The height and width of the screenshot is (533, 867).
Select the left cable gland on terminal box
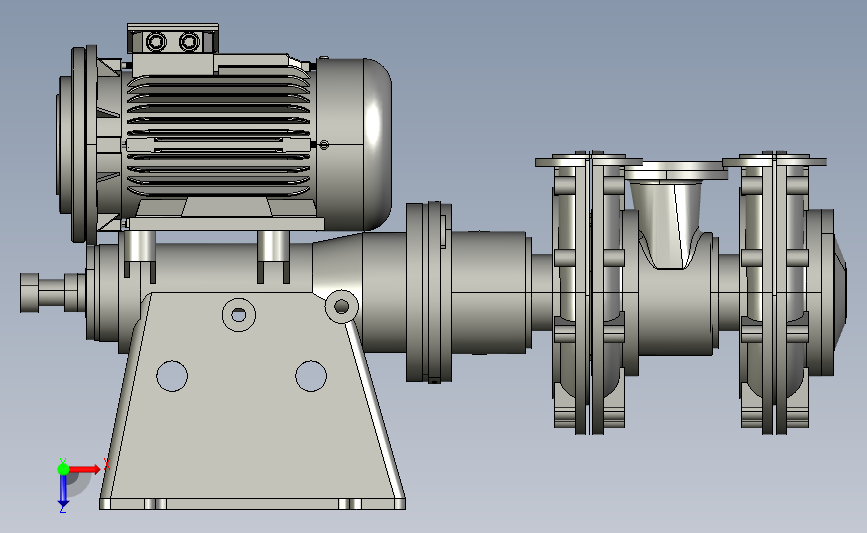coord(156,41)
